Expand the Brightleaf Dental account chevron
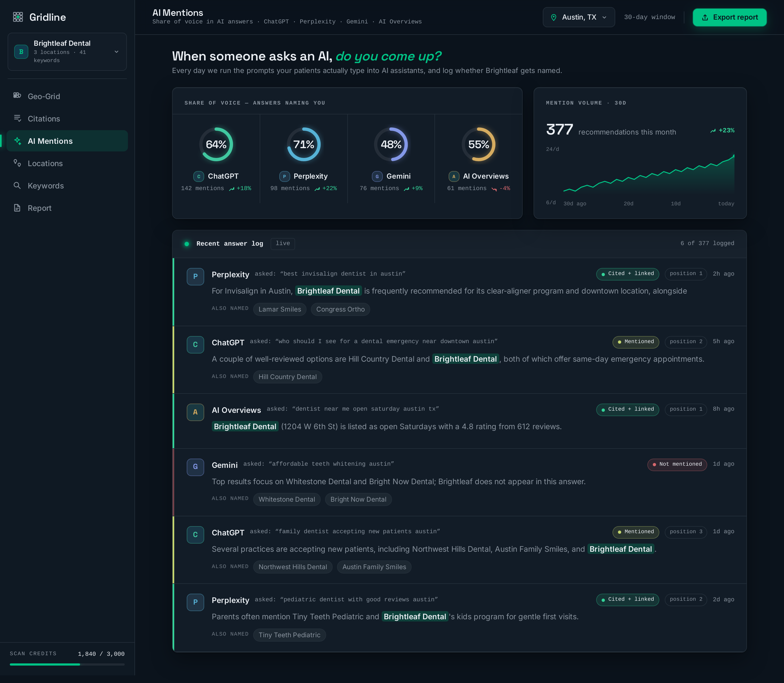This screenshot has height=683, width=784. 117,52
